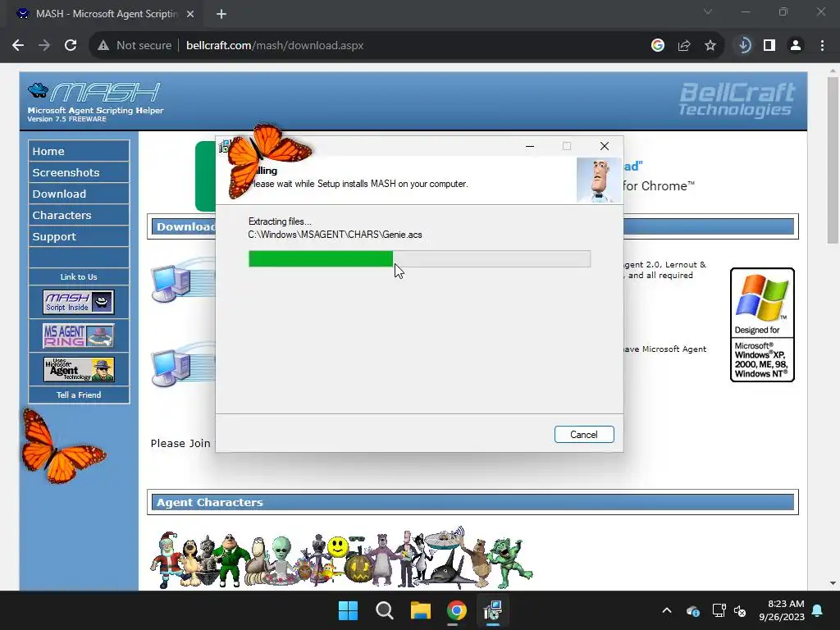840x630 pixels.
Task: Click Chrome icon in taskbar
Action: (x=456, y=610)
